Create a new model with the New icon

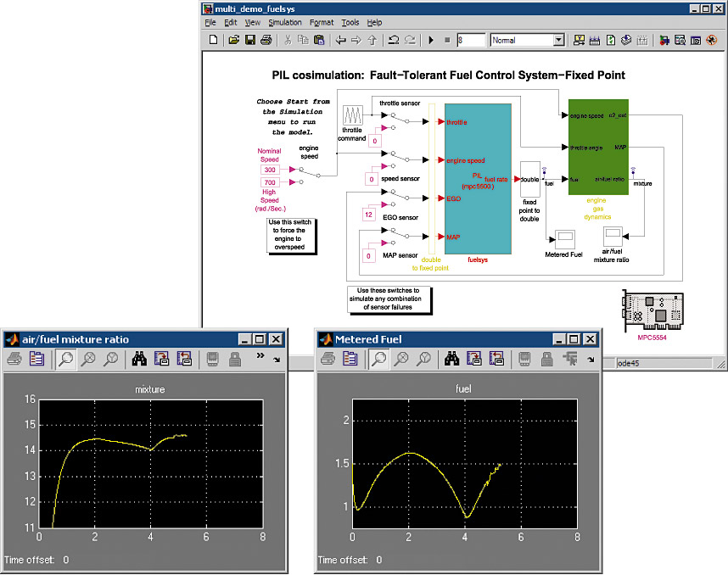(x=213, y=40)
